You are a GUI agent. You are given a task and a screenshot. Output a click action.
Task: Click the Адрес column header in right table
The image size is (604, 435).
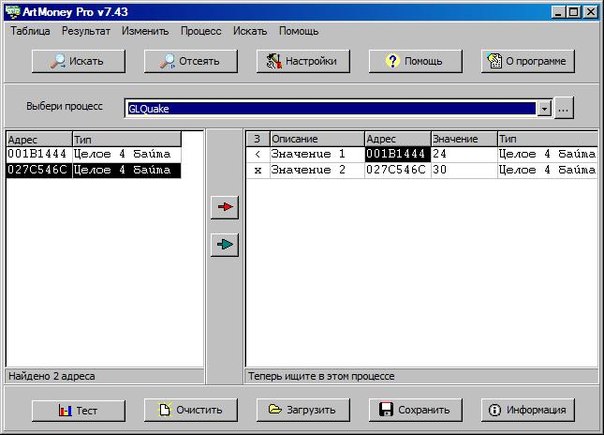tap(397, 139)
